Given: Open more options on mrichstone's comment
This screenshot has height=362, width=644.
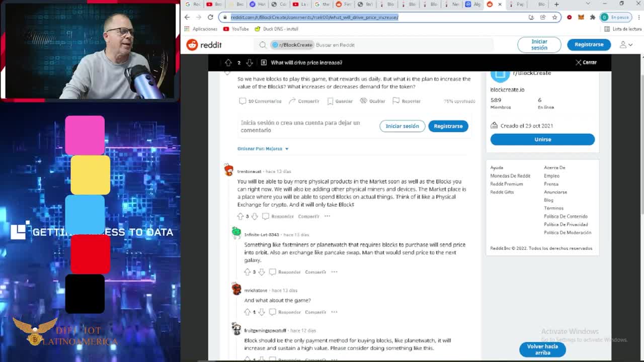Looking at the screenshot, I should coord(334,312).
